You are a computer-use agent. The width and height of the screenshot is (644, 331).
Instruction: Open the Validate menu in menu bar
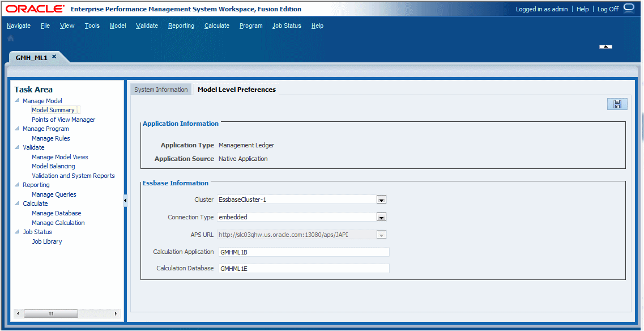click(147, 26)
